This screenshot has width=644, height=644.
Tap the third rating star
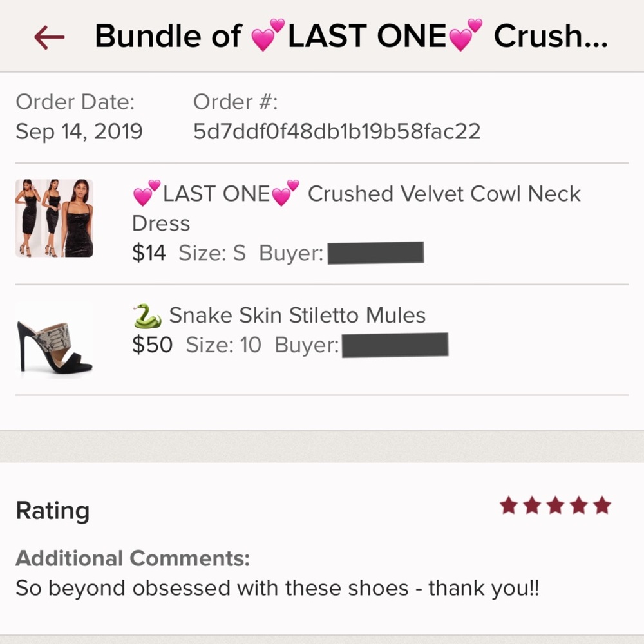click(x=555, y=506)
